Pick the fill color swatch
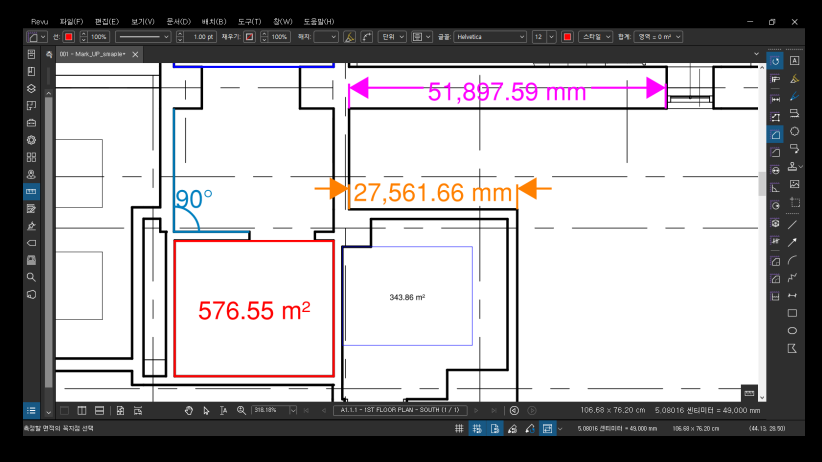The width and height of the screenshot is (822, 462). coord(250,37)
